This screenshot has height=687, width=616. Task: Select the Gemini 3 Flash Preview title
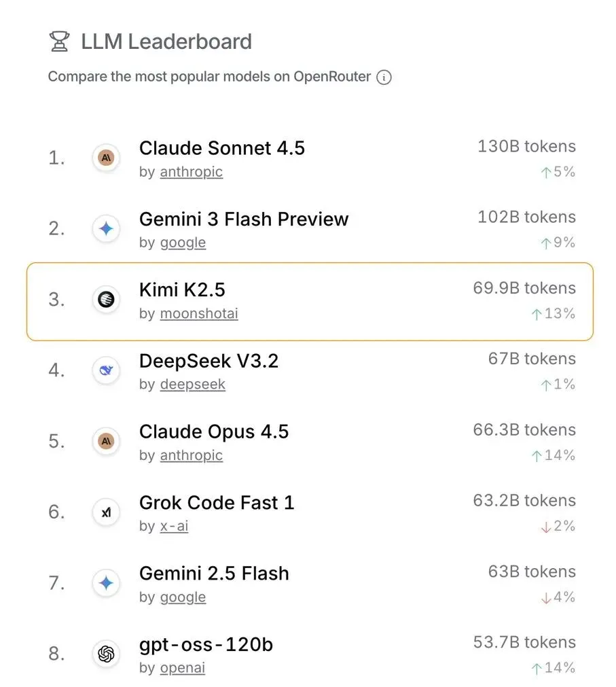pos(243,219)
